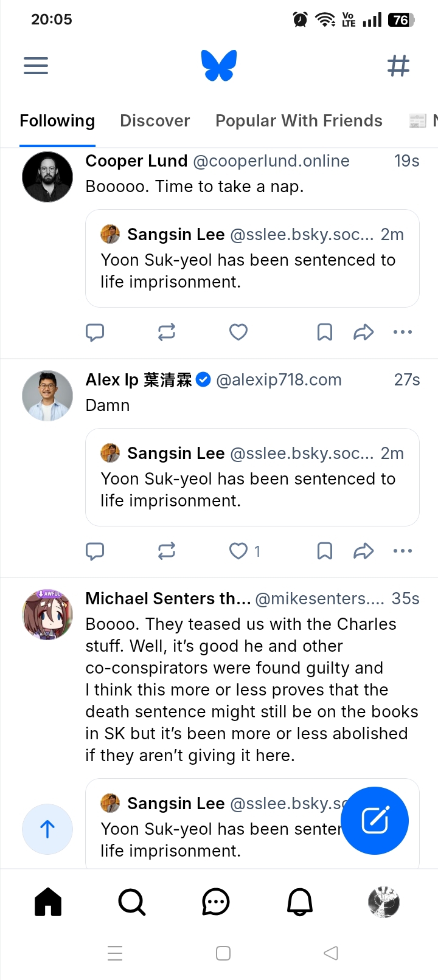438x980 pixels.
Task: Repost Cooper Lund's post
Action: click(x=166, y=332)
